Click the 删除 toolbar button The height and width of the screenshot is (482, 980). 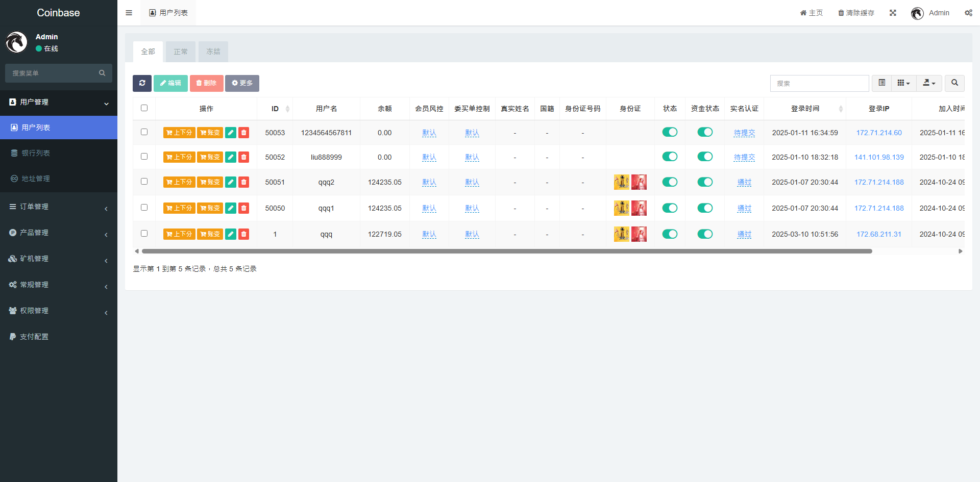tap(206, 83)
